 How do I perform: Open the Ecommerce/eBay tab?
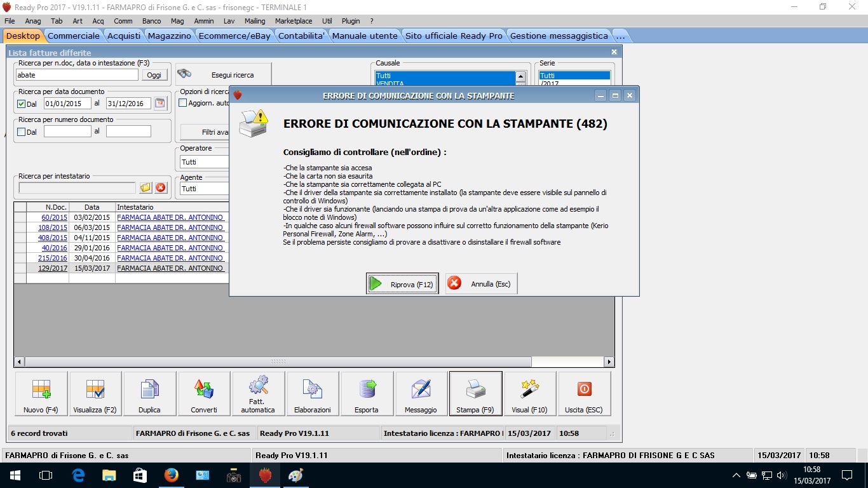coord(234,36)
